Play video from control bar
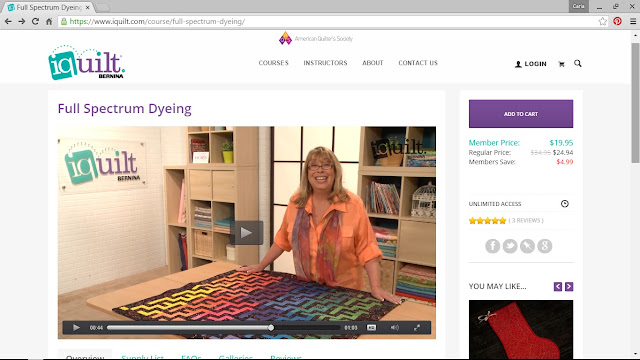The height and width of the screenshot is (360, 640). click(76, 327)
